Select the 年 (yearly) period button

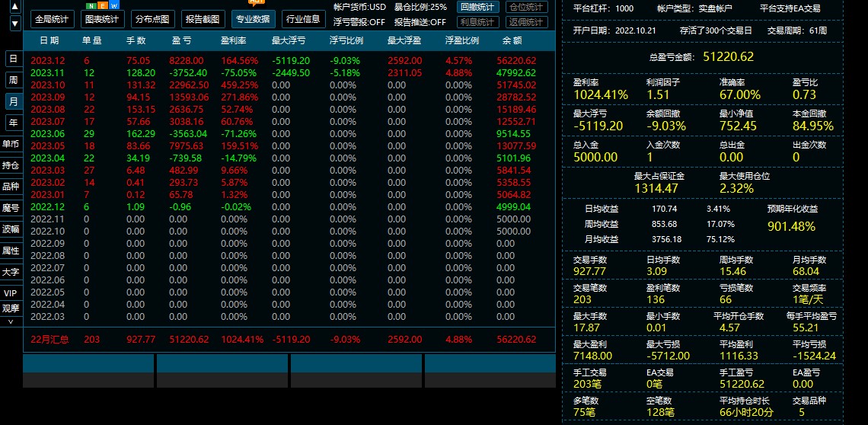(x=13, y=123)
